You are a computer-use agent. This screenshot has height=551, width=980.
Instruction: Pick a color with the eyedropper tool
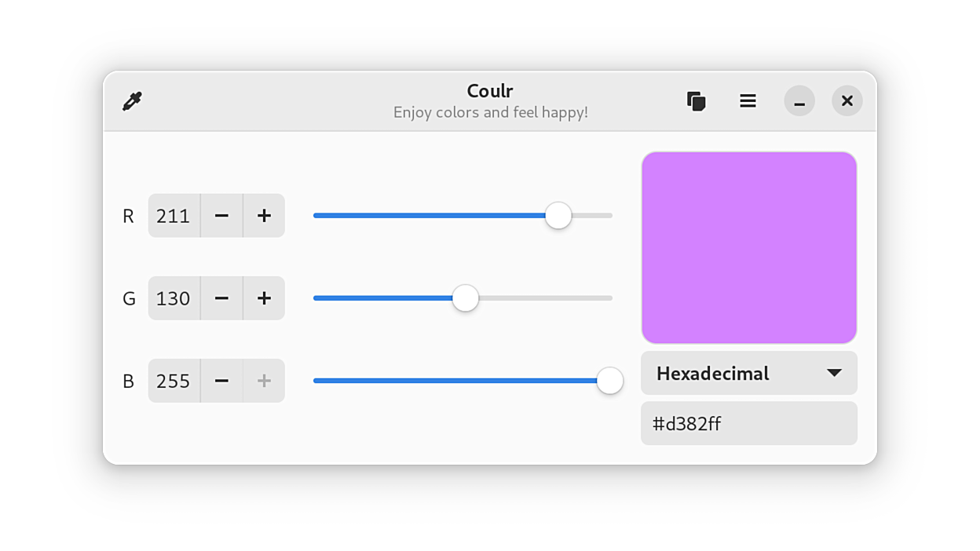click(132, 100)
